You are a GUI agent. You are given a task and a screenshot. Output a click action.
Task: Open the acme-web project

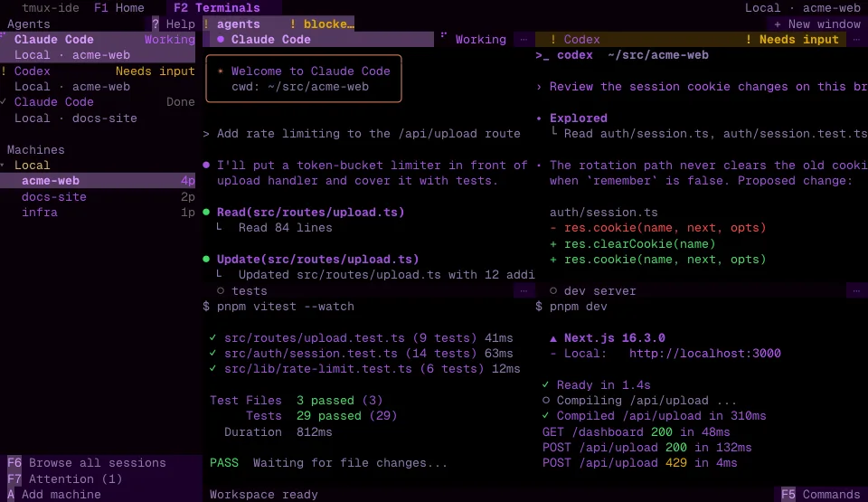tap(98, 181)
